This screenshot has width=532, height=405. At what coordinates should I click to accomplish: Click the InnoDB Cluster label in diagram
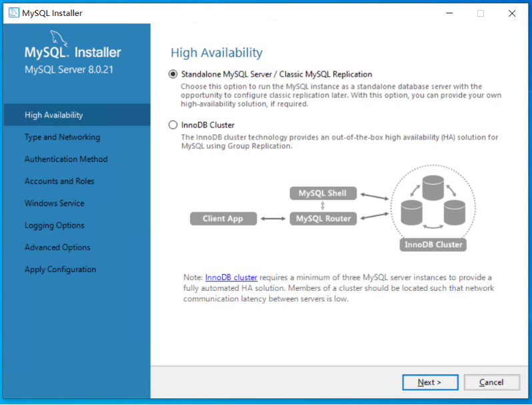click(433, 245)
